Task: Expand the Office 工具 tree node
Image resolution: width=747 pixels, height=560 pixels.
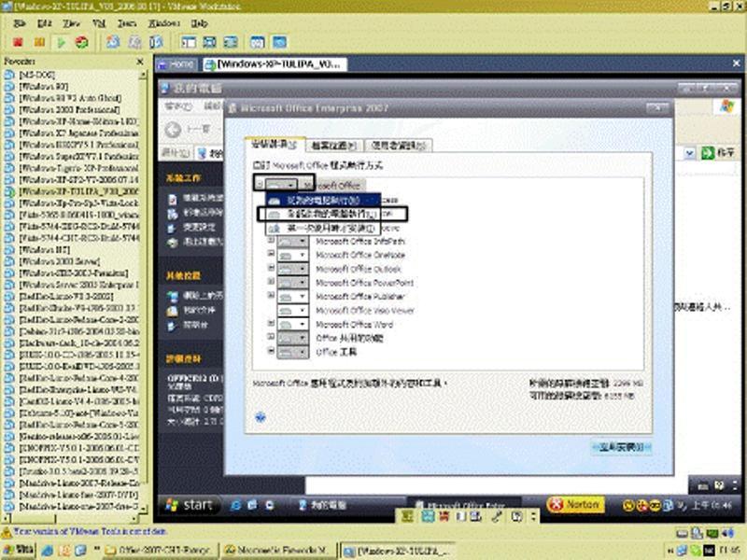Action: (271, 351)
